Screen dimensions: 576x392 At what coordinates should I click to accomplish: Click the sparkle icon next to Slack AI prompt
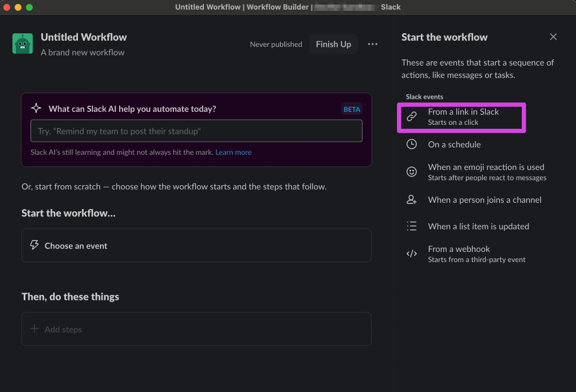tap(36, 108)
